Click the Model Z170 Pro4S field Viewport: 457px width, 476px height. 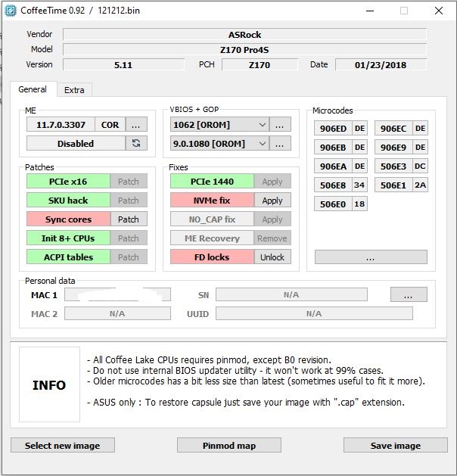245,49
